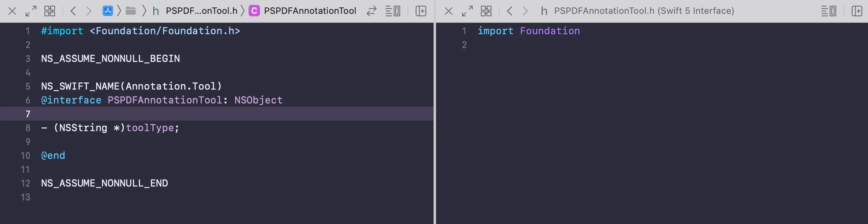
Task: Open folder breadcrumb dropdown
Action: tap(131, 11)
